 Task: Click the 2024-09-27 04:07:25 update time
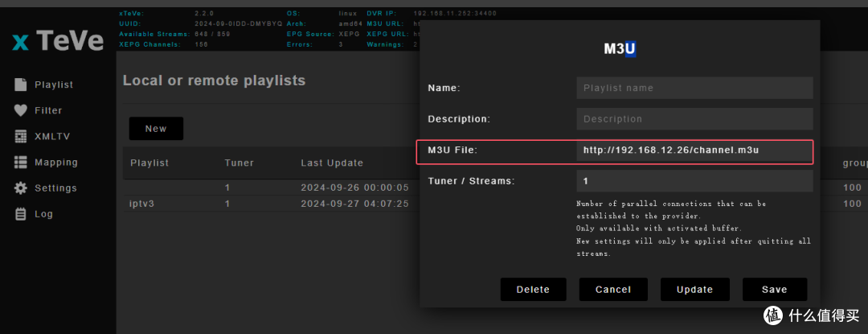[x=355, y=204]
